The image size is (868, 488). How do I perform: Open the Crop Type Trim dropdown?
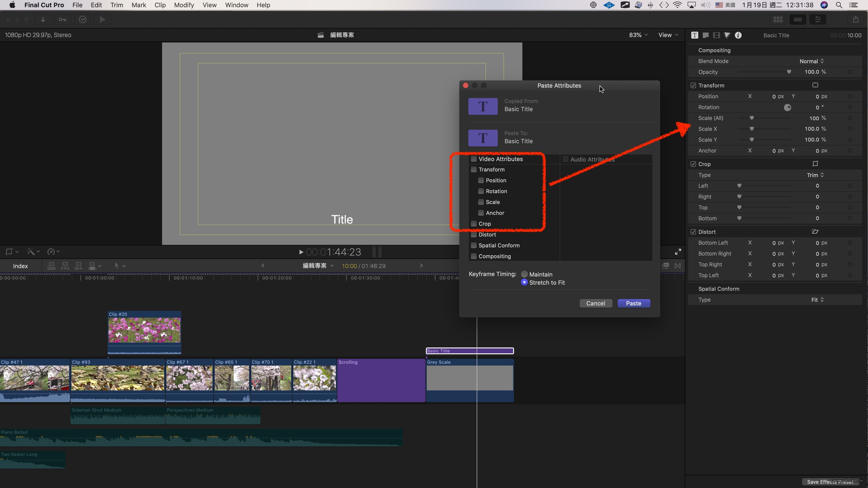pyautogui.click(x=815, y=175)
